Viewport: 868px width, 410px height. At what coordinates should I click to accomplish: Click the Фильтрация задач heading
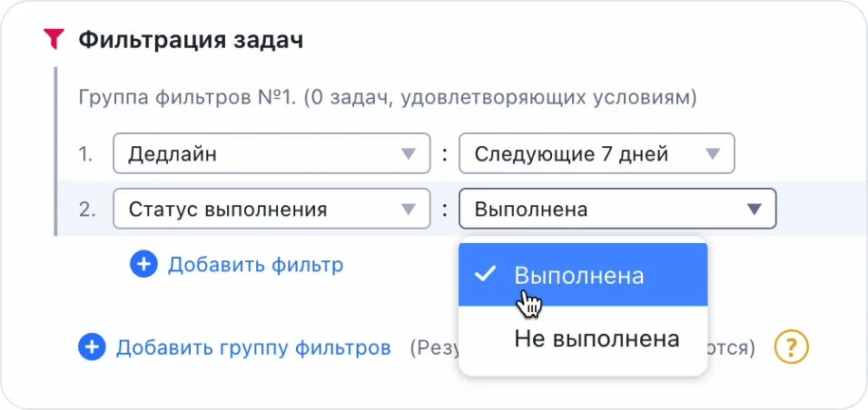click(x=191, y=40)
